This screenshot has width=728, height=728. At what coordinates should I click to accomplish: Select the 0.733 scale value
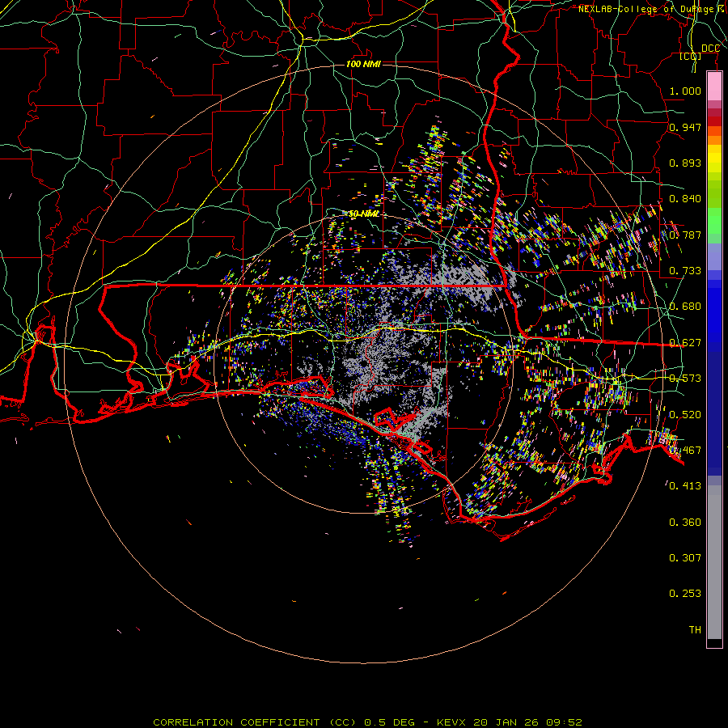click(x=685, y=271)
